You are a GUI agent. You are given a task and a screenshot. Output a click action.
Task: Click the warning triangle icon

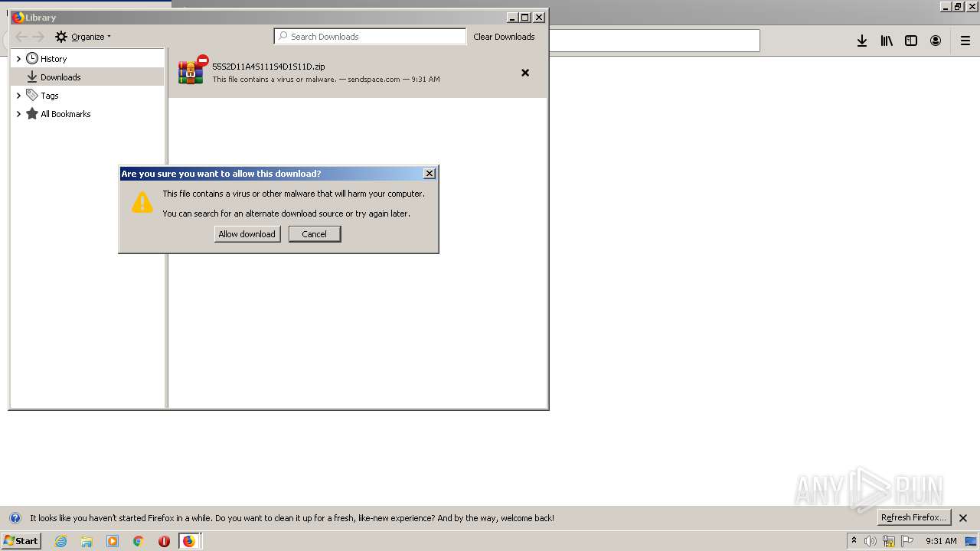point(142,202)
